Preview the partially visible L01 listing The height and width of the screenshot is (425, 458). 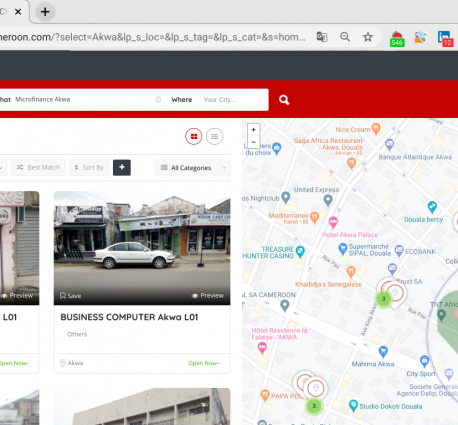point(17,296)
